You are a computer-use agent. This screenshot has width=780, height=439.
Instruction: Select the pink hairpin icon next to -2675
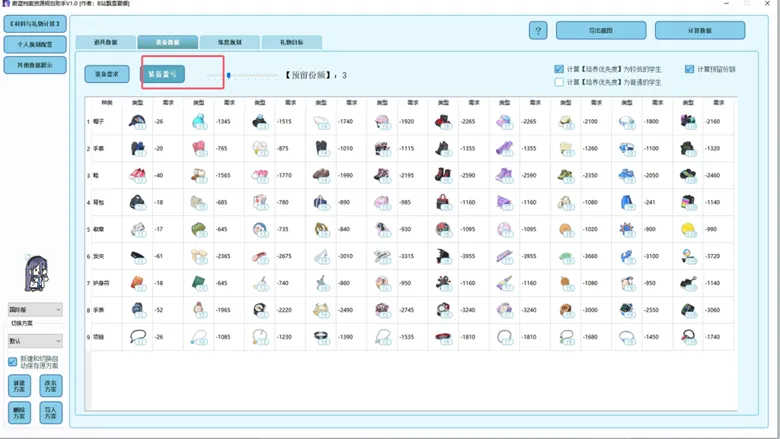point(260,256)
